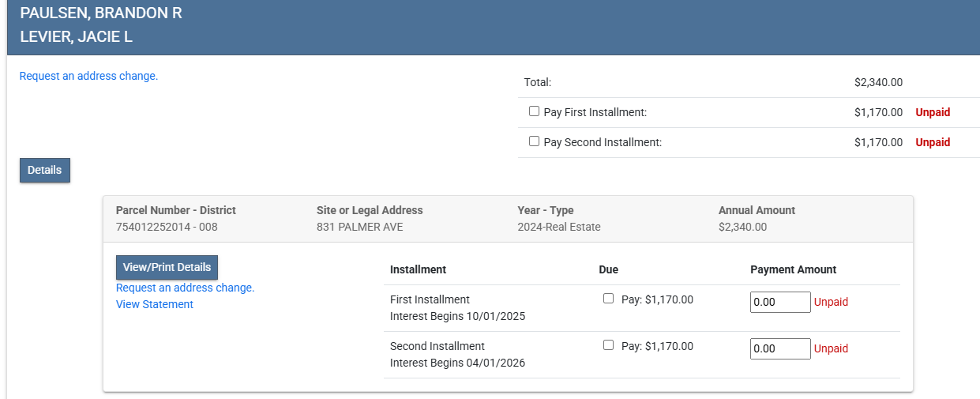Tick the Pay checkbox in First Installment row
This screenshot has width=980, height=399.
tap(608, 299)
